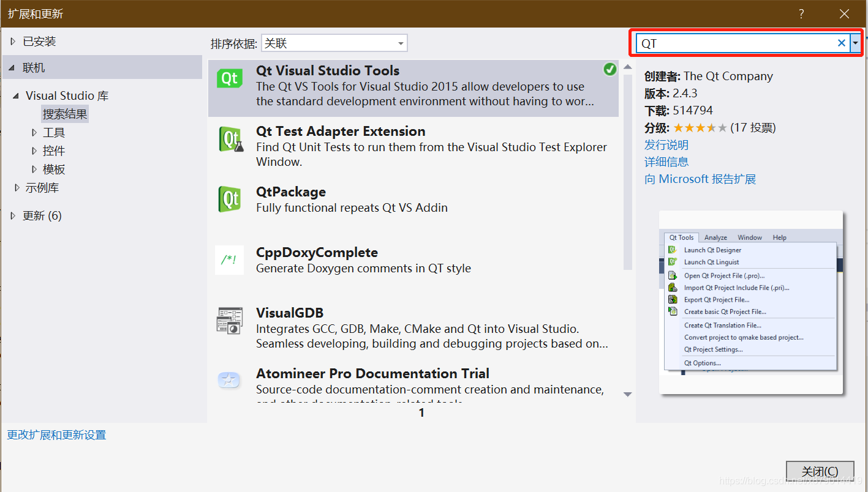Select the CppDoxyComplete title
This screenshot has height=492, width=868.
click(x=317, y=253)
